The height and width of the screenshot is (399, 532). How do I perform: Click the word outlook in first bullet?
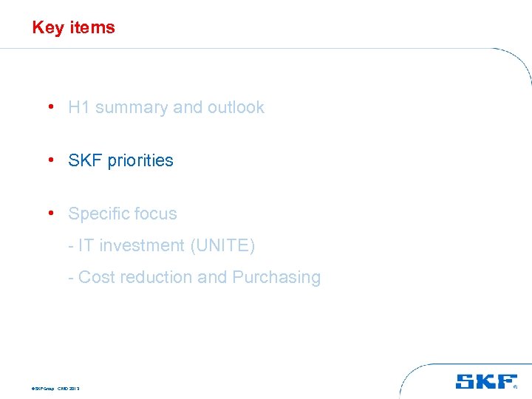tap(236, 108)
